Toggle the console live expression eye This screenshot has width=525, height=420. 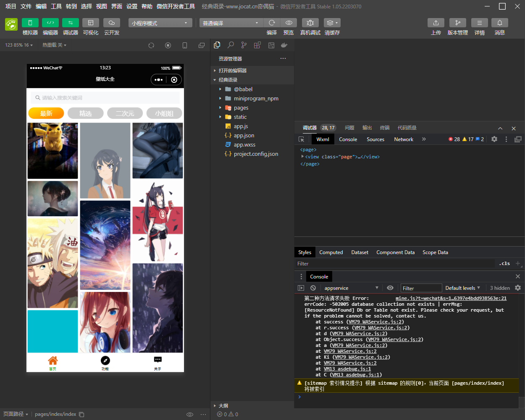point(390,288)
